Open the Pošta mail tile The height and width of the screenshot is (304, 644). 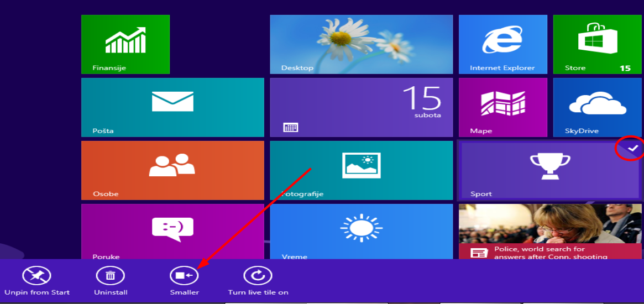(172, 107)
